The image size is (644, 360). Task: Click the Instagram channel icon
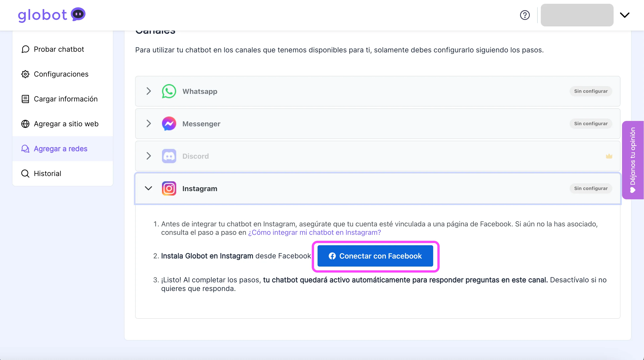pyautogui.click(x=169, y=188)
